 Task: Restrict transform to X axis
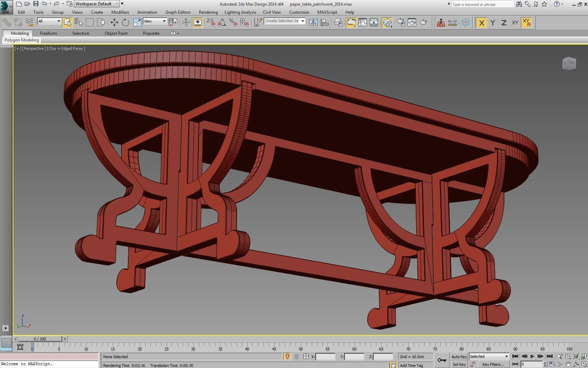pos(482,23)
